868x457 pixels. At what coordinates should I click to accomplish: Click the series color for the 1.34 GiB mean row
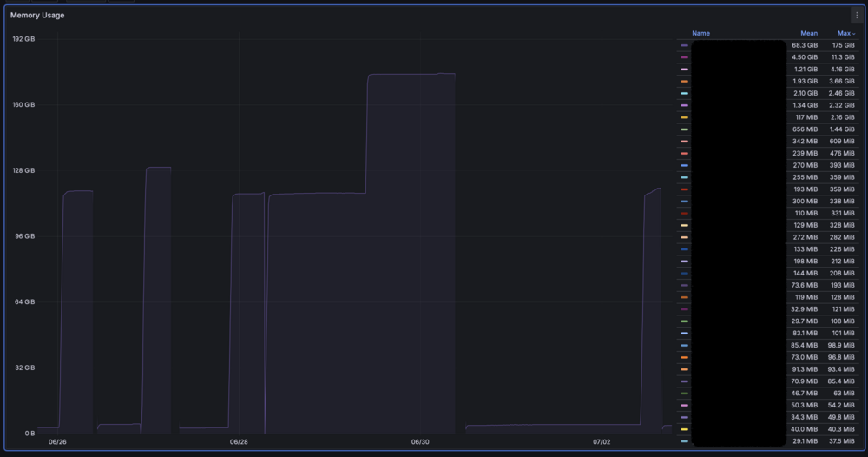[685, 105]
